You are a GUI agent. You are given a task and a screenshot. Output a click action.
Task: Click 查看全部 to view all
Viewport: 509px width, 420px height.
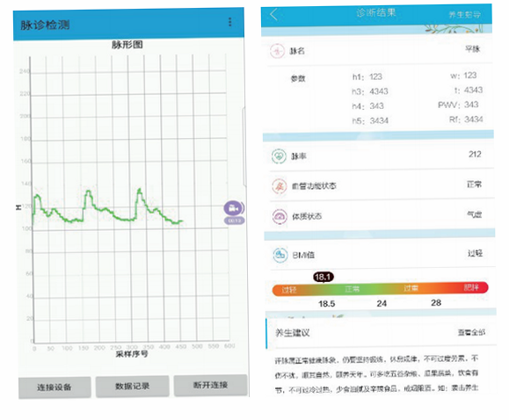[x=471, y=332]
